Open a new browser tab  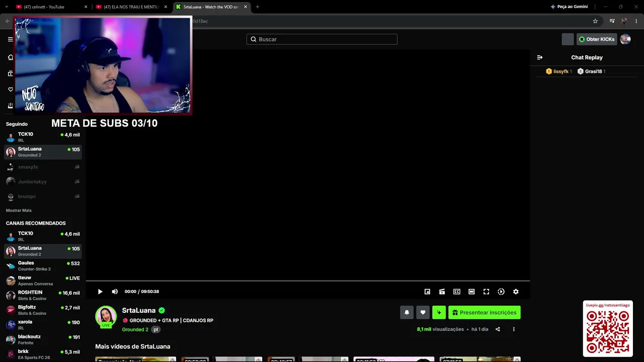pos(258,7)
